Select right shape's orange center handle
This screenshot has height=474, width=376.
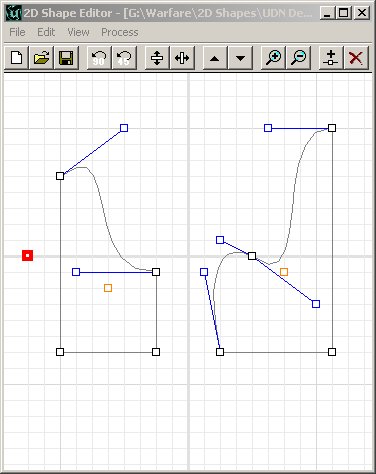click(x=284, y=272)
